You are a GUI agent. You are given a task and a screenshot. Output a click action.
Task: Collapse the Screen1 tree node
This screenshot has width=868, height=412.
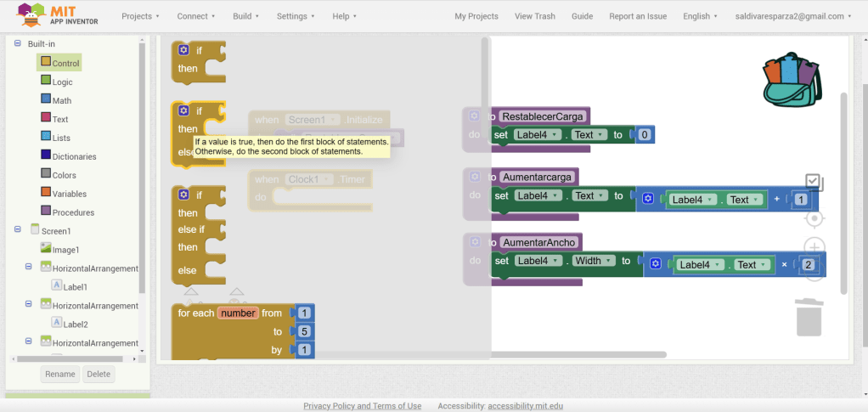[18, 230]
